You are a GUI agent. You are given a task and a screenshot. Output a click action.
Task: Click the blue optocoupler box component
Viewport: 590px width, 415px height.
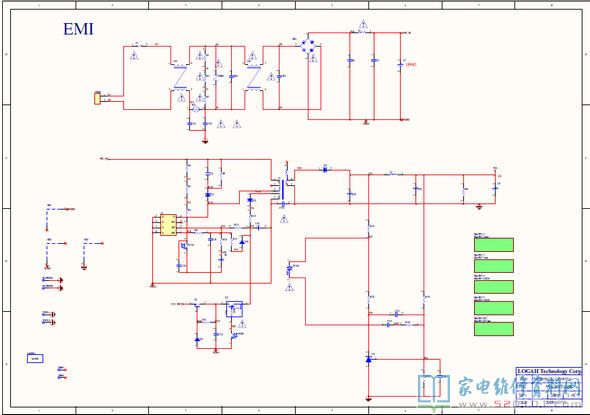point(234,309)
